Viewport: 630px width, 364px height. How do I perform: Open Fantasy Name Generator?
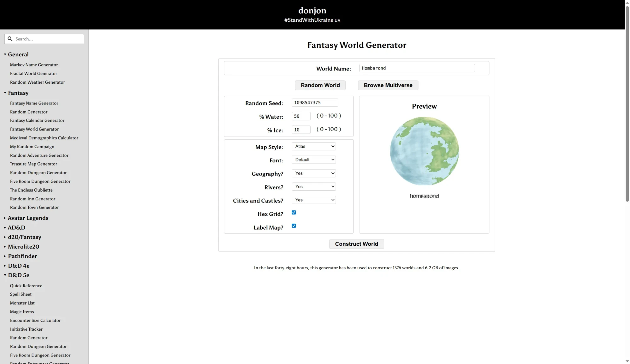pyautogui.click(x=34, y=103)
